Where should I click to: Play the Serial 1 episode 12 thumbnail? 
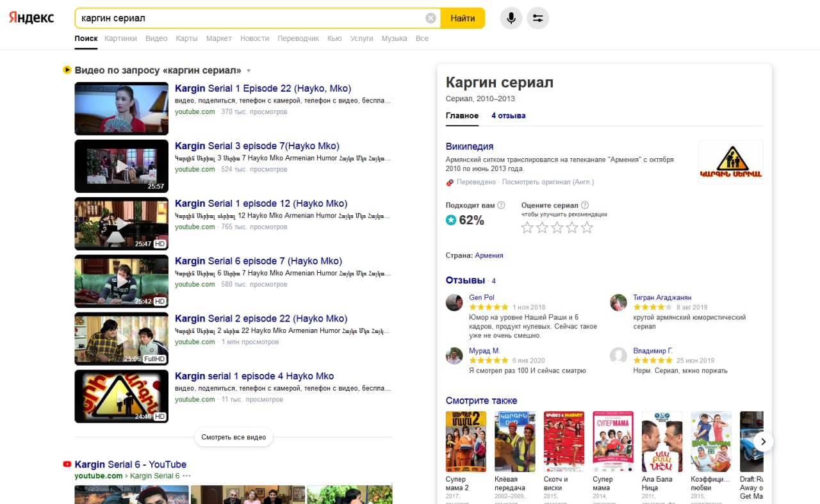122,224
